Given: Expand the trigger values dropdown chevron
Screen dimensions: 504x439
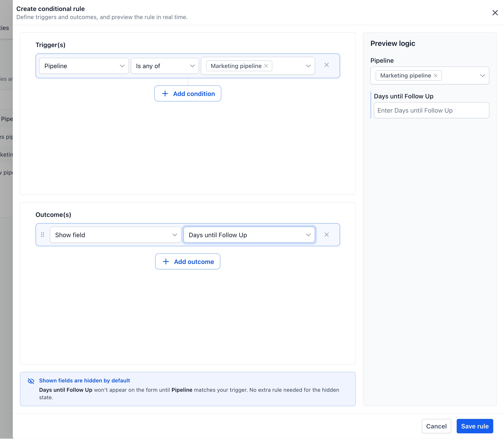Looking at the screenshot, I should click(x=308, y=66).
